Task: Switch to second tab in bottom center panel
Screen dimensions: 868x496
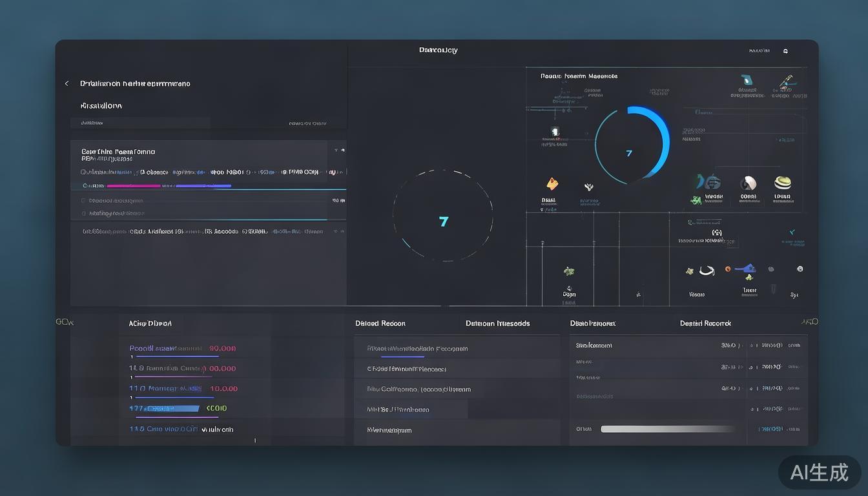Action: tap(497, 324)
